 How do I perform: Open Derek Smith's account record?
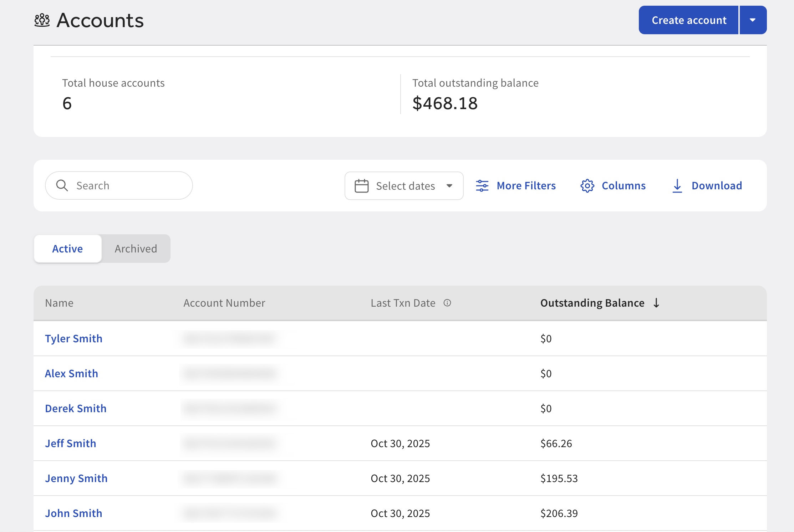tap(76, 408)
